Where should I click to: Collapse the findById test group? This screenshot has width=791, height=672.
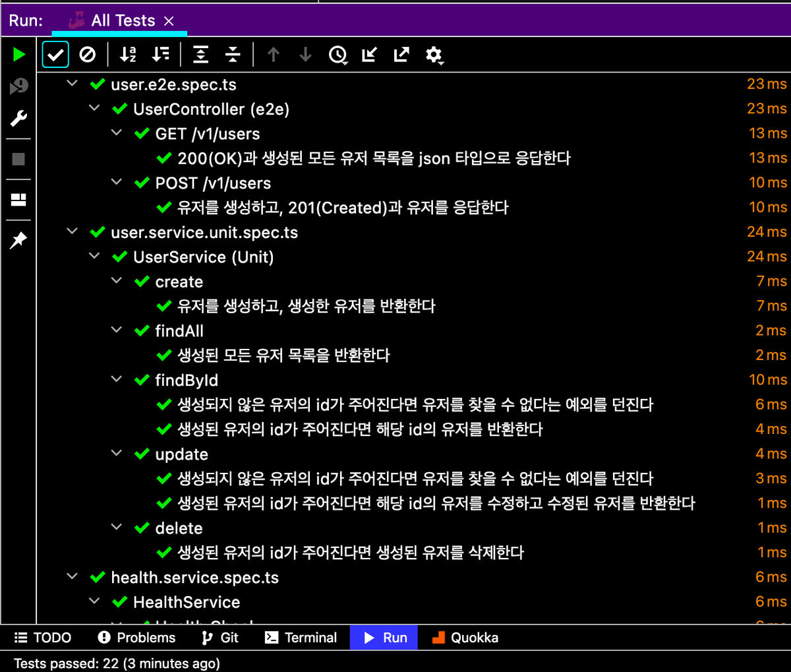pyautogui.click(x=117, y=379)
